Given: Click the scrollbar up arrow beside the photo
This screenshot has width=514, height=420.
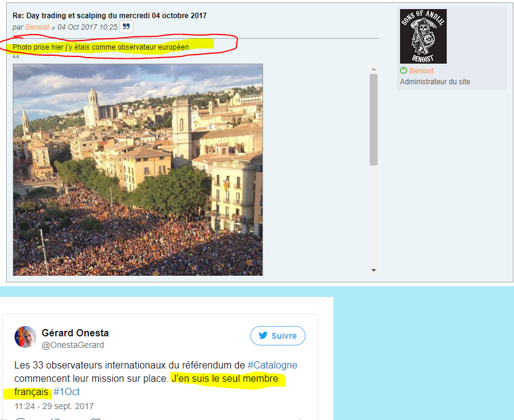Looking at the screenshot, I should click(x=373, y=69).
